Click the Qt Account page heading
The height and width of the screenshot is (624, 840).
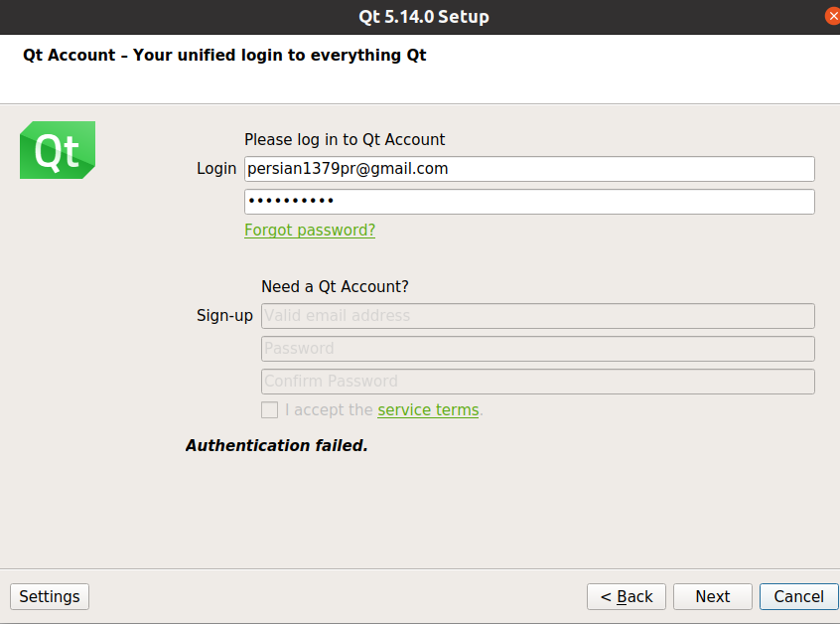[224, 56]
